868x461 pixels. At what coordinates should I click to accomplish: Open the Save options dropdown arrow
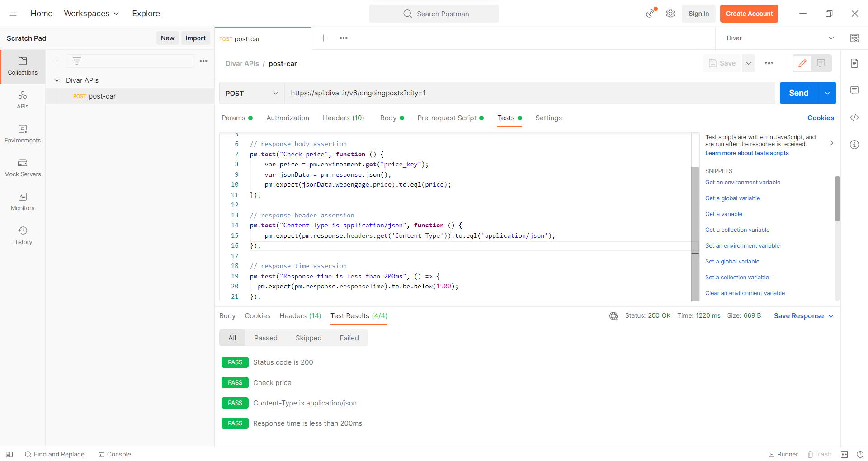[x=749, y=63]
